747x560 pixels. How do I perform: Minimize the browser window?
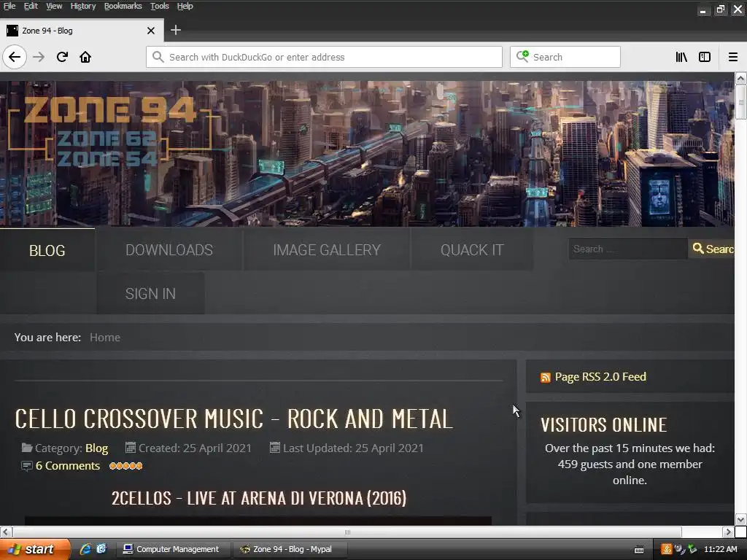click(703, 9)
